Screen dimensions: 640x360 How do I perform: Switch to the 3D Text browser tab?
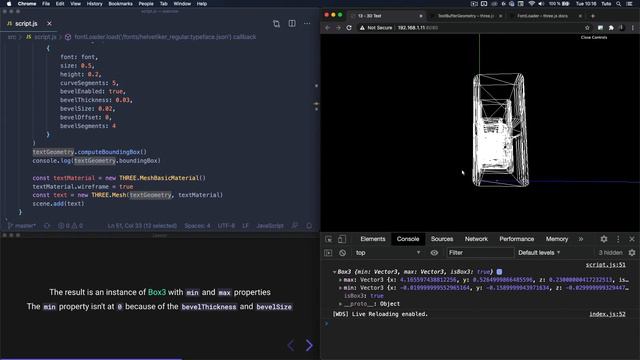[386, 16]
